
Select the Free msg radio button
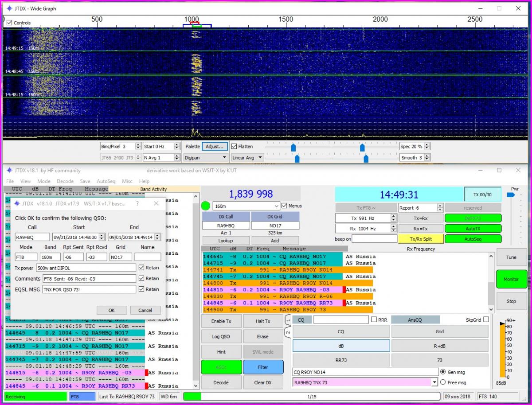coord(443,382)
